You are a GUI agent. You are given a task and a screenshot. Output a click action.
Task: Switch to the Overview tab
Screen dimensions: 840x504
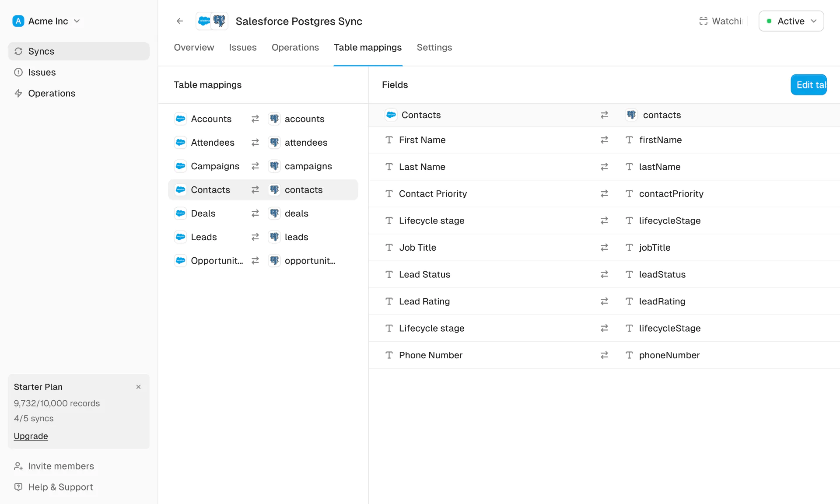[194, 47]
